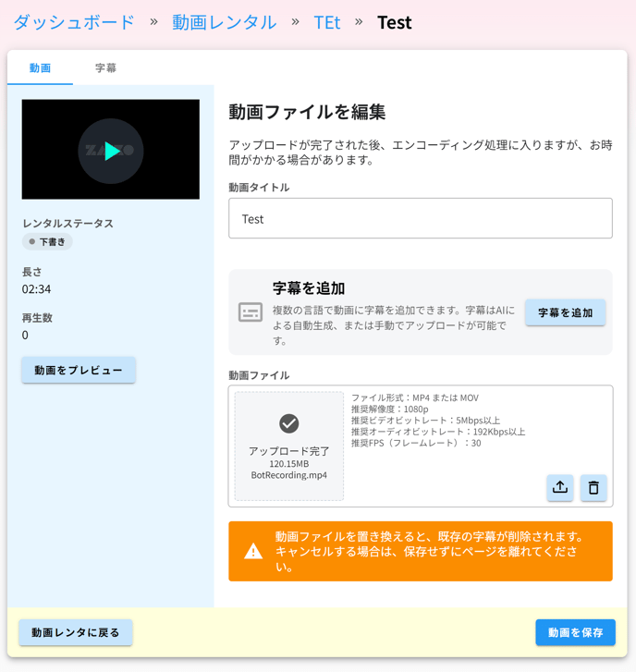Click the 推奨解像度：1080p text

[389, 409]
